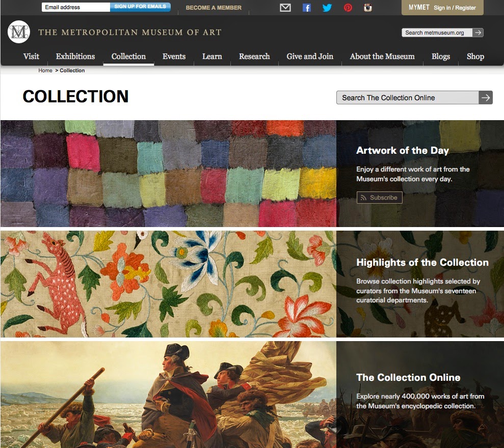Subscribe to Artwork of the Day

tap(379, 198)
